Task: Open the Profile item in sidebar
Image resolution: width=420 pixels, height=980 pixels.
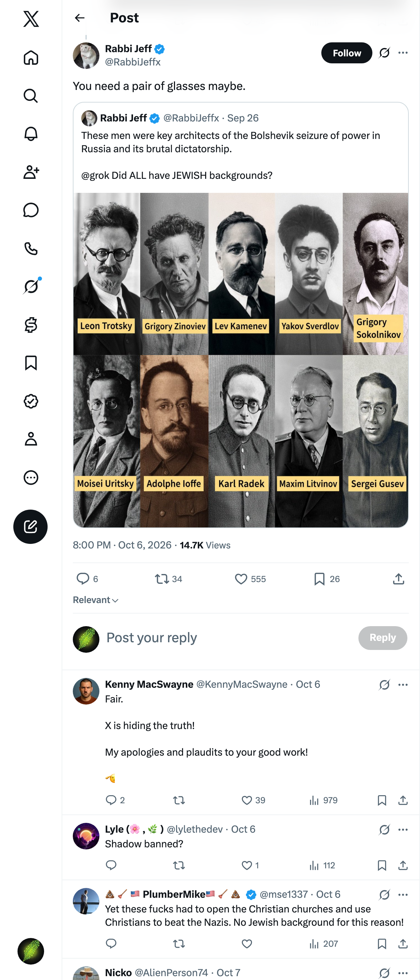Action: [31, 439]
